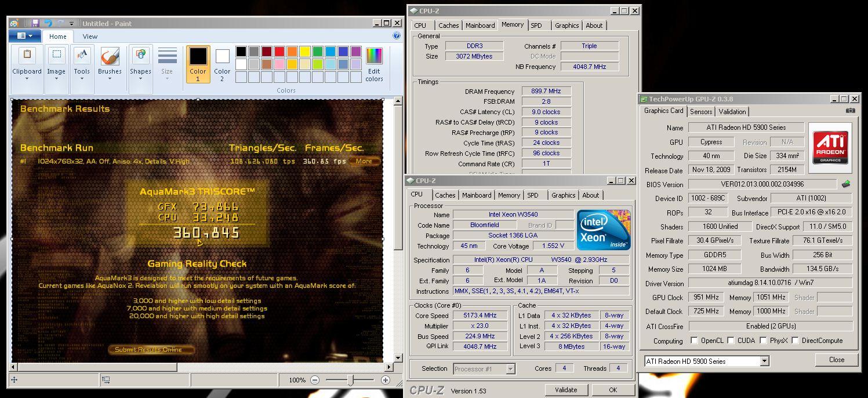Click the Validate button in CPU-Z
The height and width of the screenshot is (398, 868).
[x=566, y=390]
